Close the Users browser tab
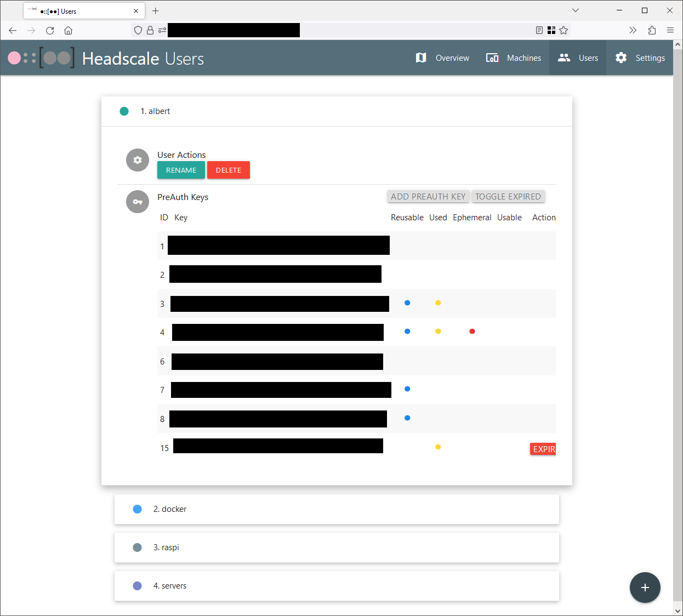This screenshot has height=616, width=683. coord(136,11)
